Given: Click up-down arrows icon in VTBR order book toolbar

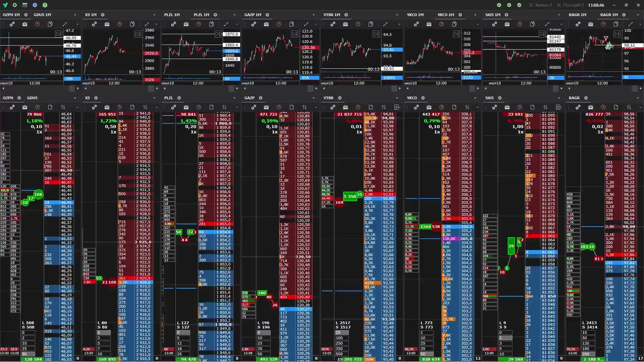Looking at the screenshot, I should 383,107.
